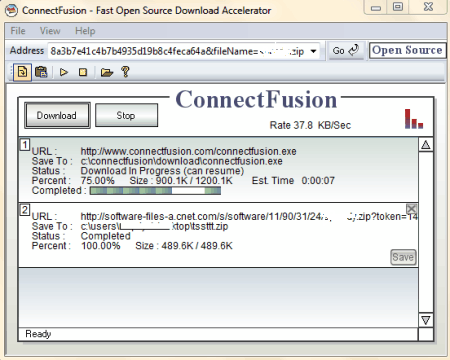
Task: Click the scroll up arrow in download list
Action: [426, 145]
